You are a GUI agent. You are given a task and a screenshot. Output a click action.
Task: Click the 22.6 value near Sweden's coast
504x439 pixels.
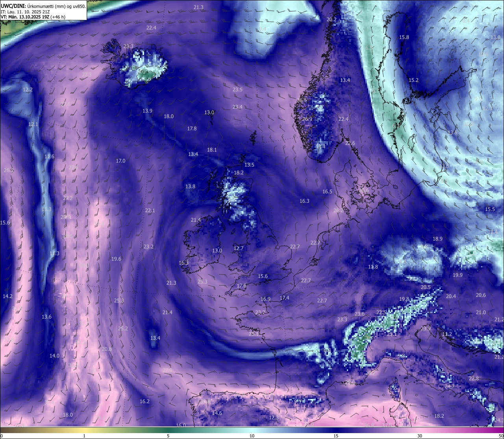click(350, 143)
